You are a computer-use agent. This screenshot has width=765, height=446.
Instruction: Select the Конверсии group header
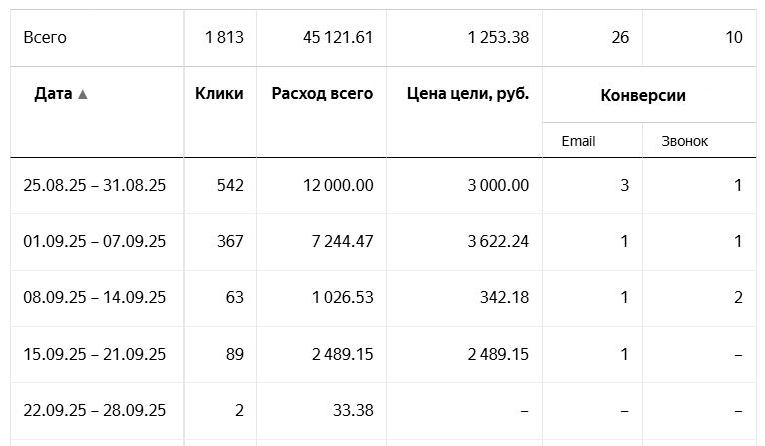(643, 96)
